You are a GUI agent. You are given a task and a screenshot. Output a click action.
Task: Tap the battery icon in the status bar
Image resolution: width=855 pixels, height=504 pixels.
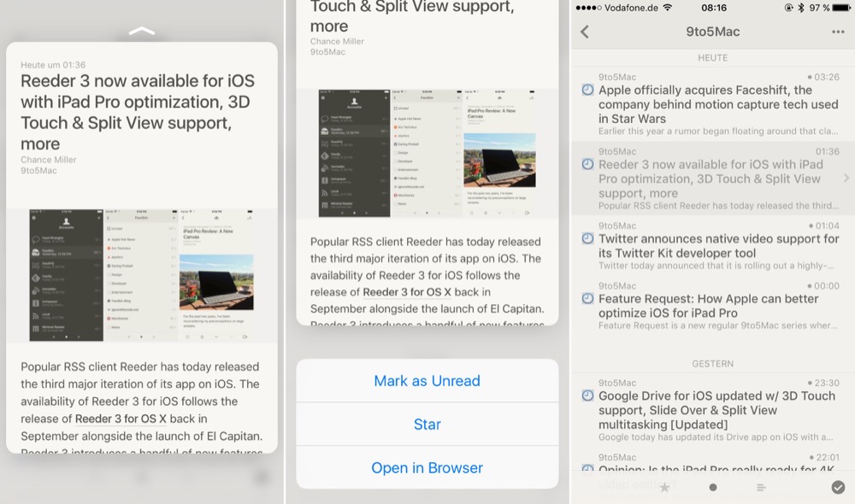click(841, 8)
